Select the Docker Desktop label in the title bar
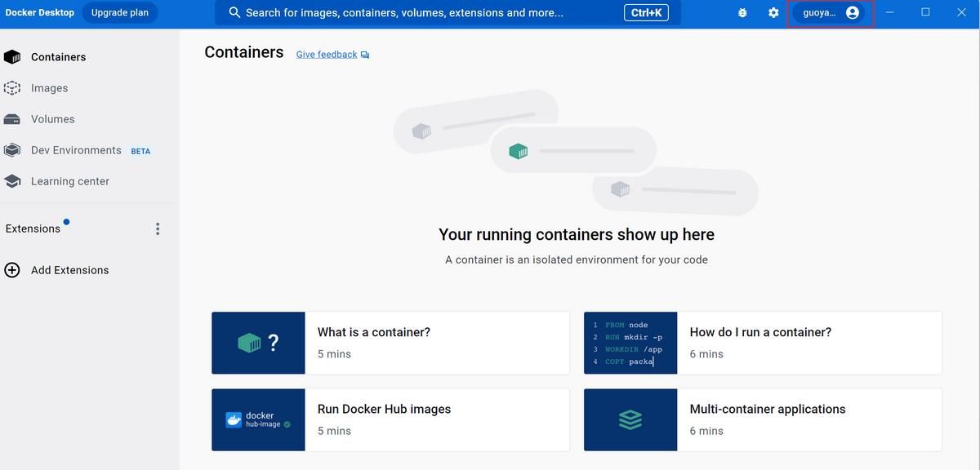The image size is (980, 470). tap(39, 12)
